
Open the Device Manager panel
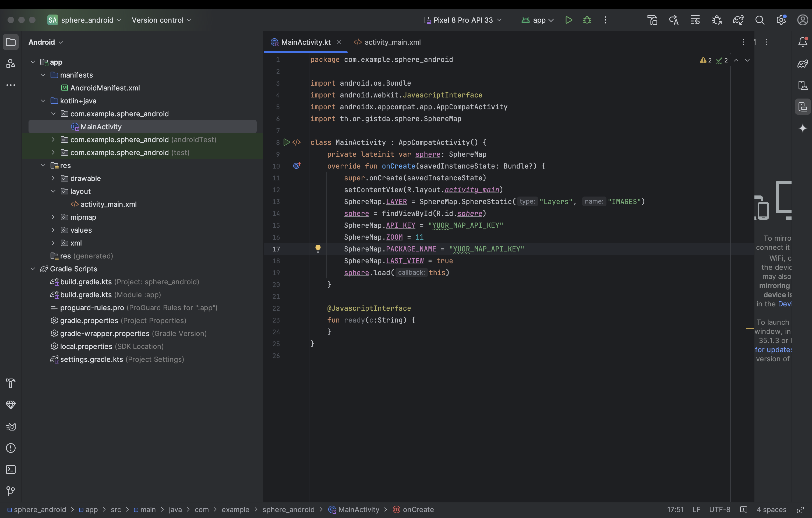[x=803, y=85]
